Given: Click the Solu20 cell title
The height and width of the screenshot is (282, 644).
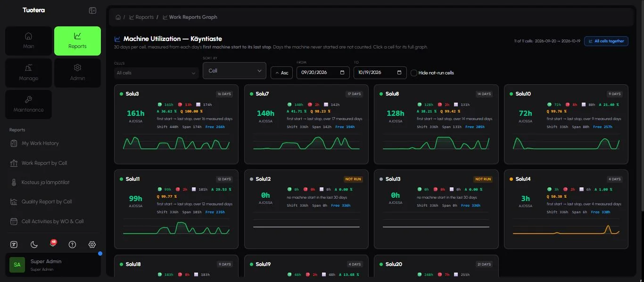Looking at the screenshot, I should pos(394,265).
